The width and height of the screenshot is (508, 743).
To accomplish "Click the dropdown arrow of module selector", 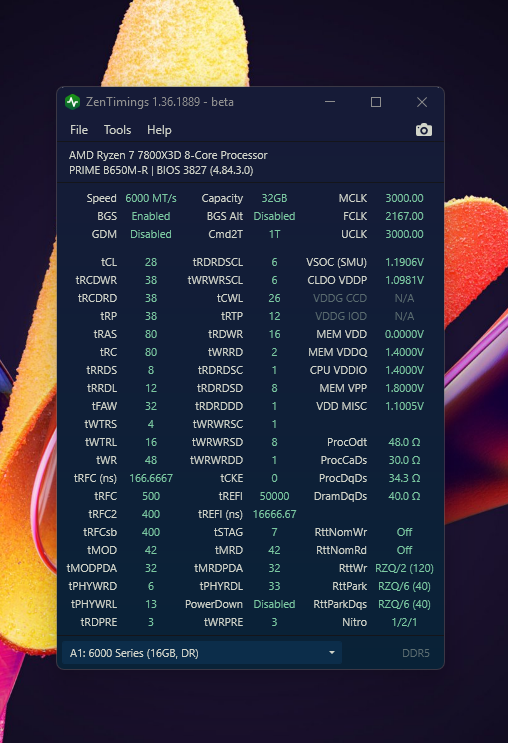I will (x=332, y=653).
